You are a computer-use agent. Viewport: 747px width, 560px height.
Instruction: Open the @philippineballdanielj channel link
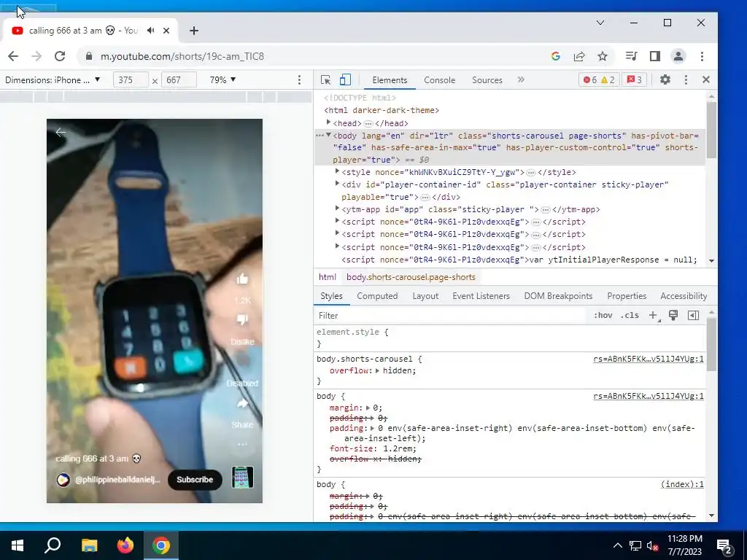(x=117, y=480)
